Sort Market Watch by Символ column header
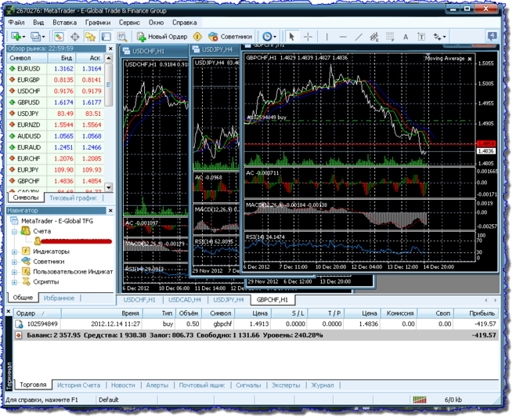 (x=27, y=58)
